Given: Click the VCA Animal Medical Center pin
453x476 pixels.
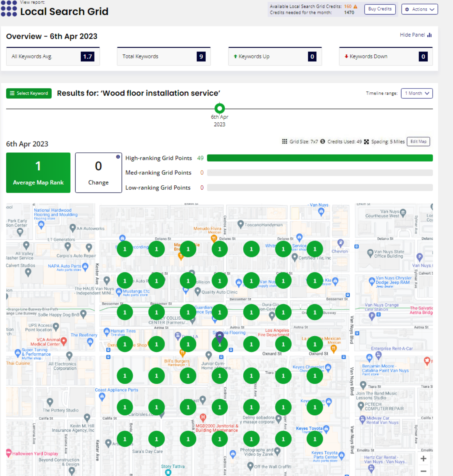Looking at the screenshot, I should point(64,341).
